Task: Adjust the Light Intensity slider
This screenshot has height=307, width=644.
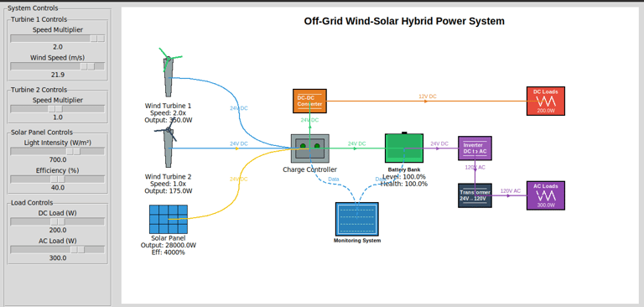Action: (58, 151)
